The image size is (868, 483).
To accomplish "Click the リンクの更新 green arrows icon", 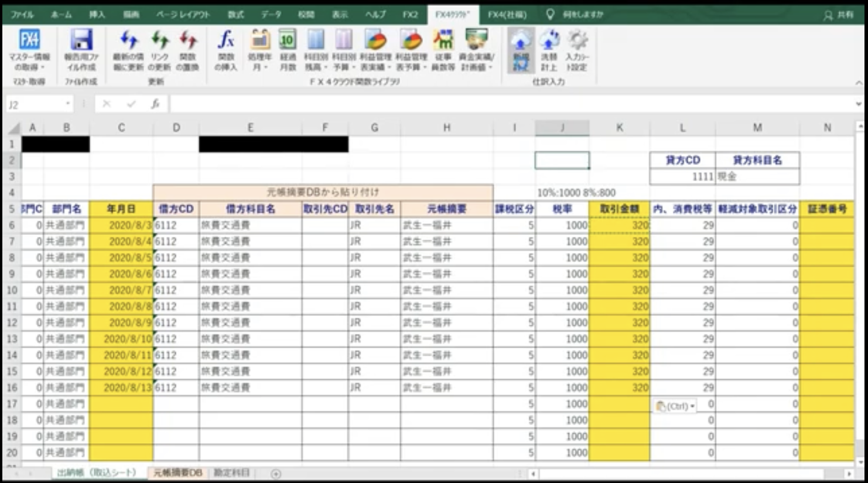I will pos(159,40).
